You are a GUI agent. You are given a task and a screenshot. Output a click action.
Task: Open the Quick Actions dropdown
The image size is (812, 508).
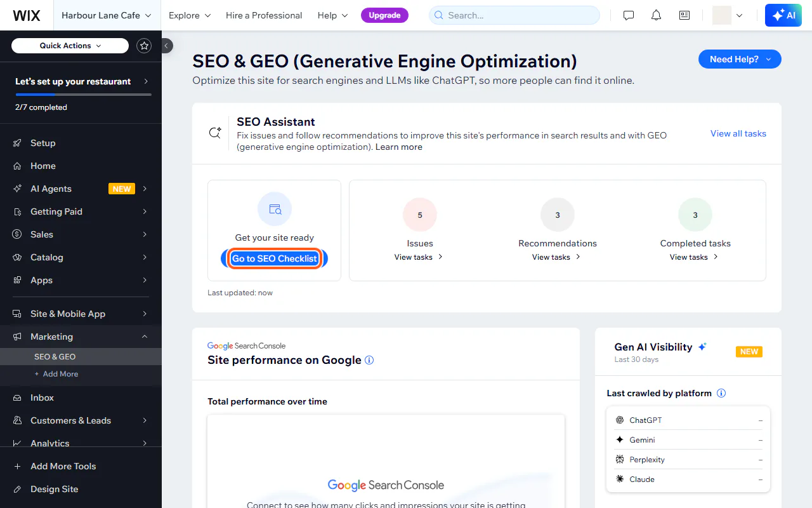coord(70,46)
